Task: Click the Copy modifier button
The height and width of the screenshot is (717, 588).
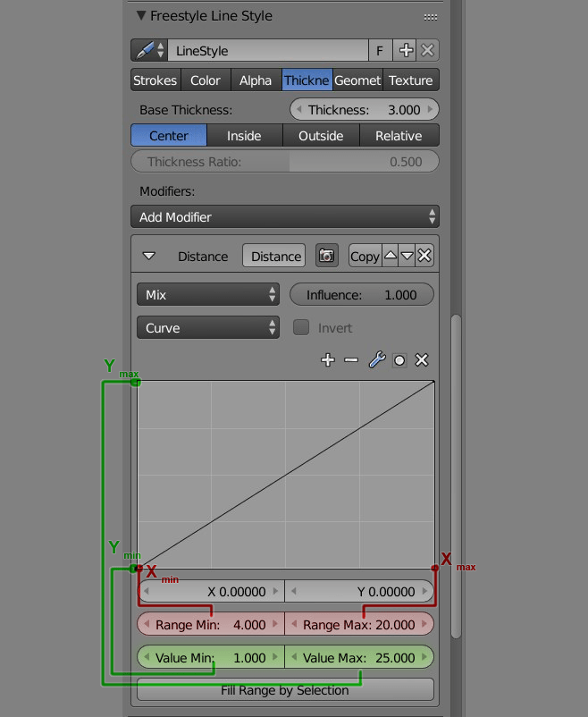Action: [365, 256]
